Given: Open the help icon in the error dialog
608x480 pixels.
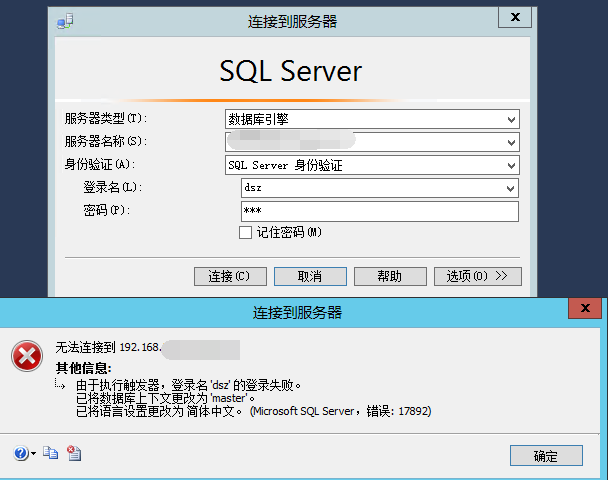Looking at the screenshot, I should click(x=21, y=453).
